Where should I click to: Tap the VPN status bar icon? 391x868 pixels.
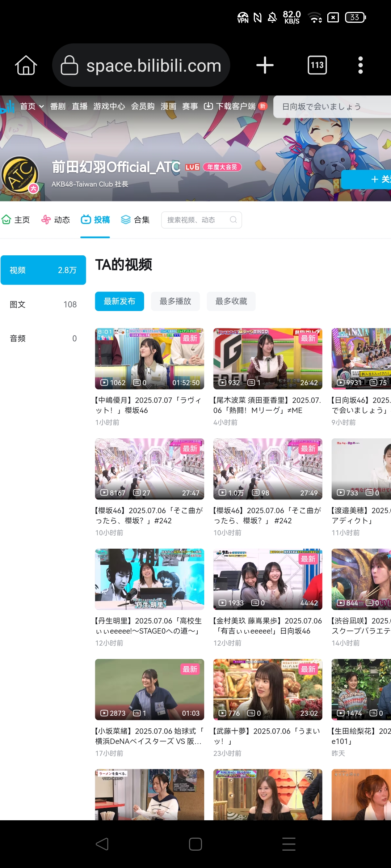click(243, 17)
